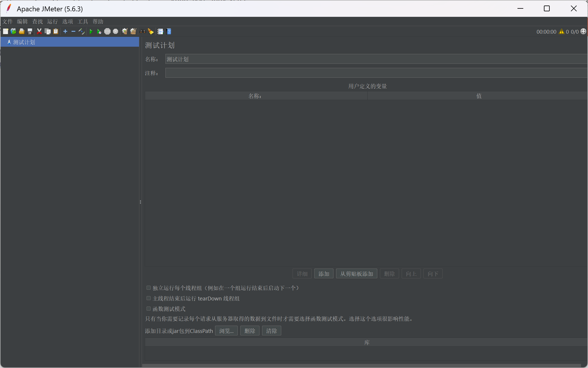
Task: Click the 向上 button
Action: tap(411, 274)
